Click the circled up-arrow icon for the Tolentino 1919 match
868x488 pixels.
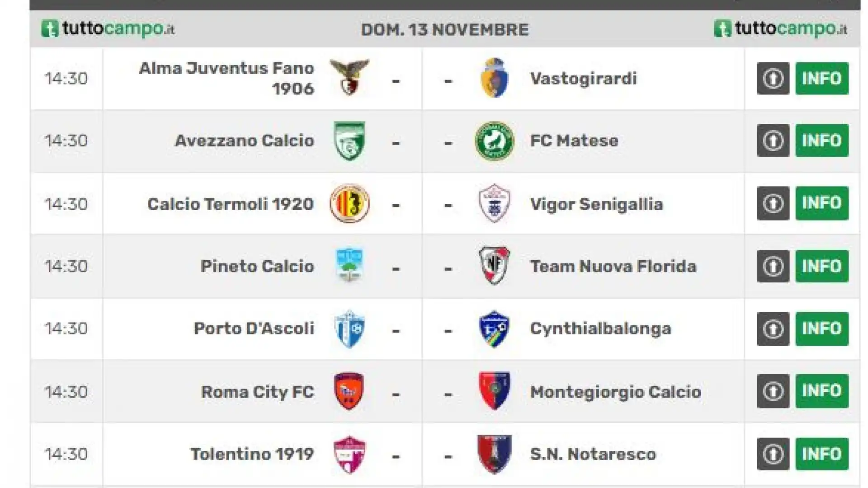(x=773, y=454)
